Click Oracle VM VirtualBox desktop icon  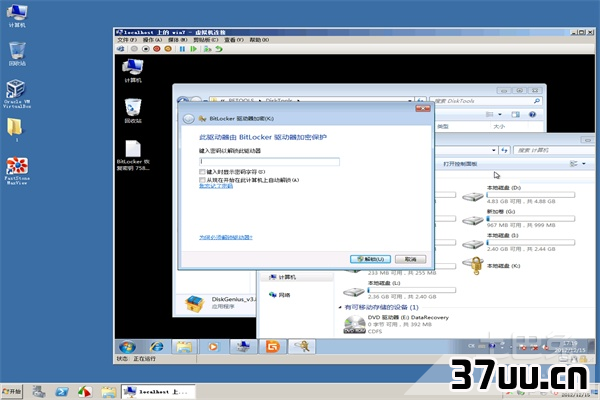pyautogui.click(x=16, y=94)
